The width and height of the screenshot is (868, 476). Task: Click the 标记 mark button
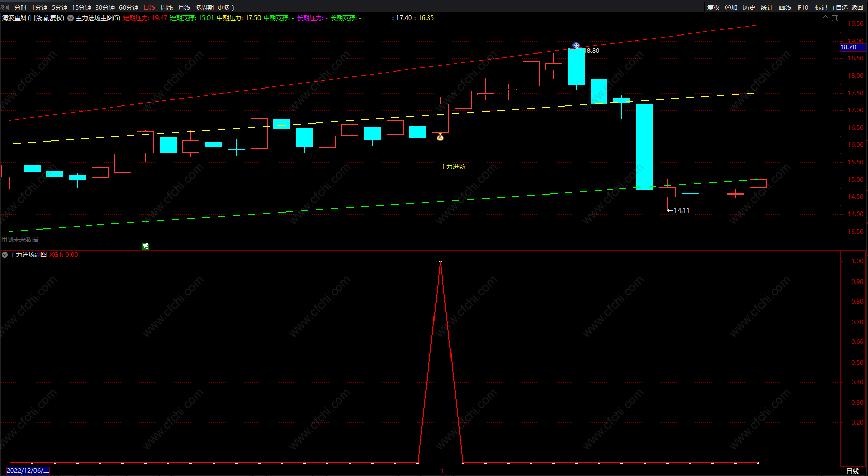[821, 7]
